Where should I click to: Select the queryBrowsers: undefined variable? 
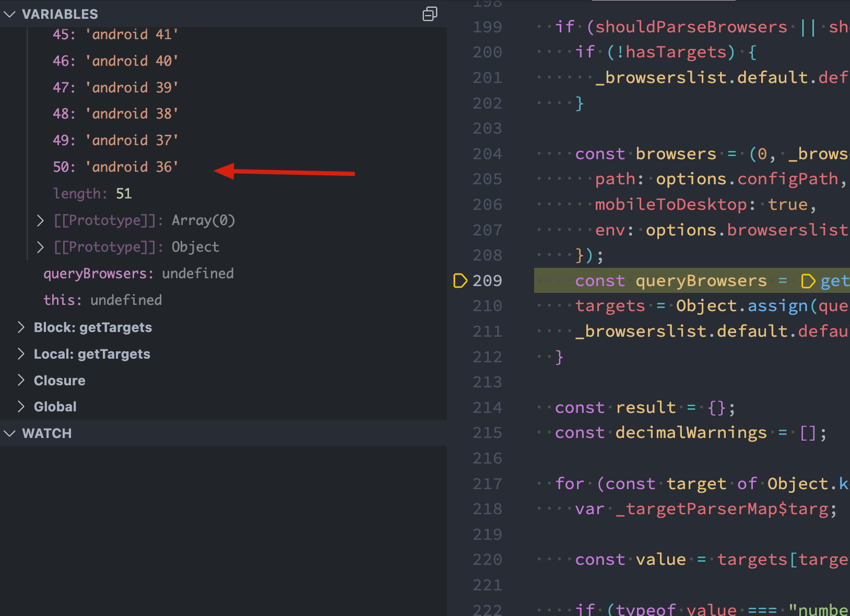point(138,274)
